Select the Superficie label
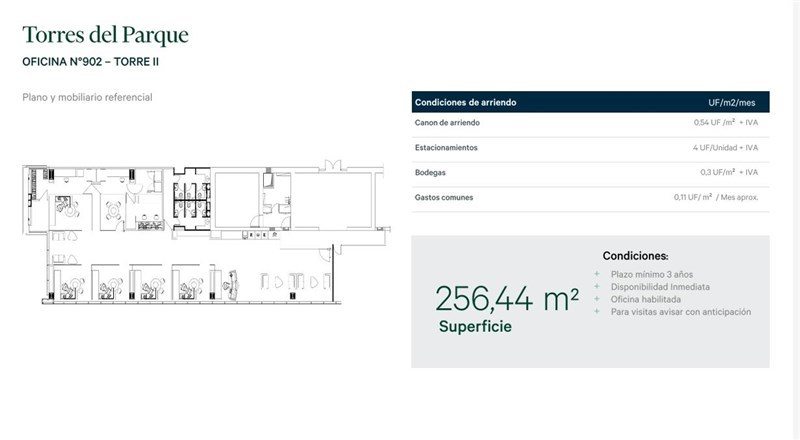 pyautogui.click(x=475, y=326)
